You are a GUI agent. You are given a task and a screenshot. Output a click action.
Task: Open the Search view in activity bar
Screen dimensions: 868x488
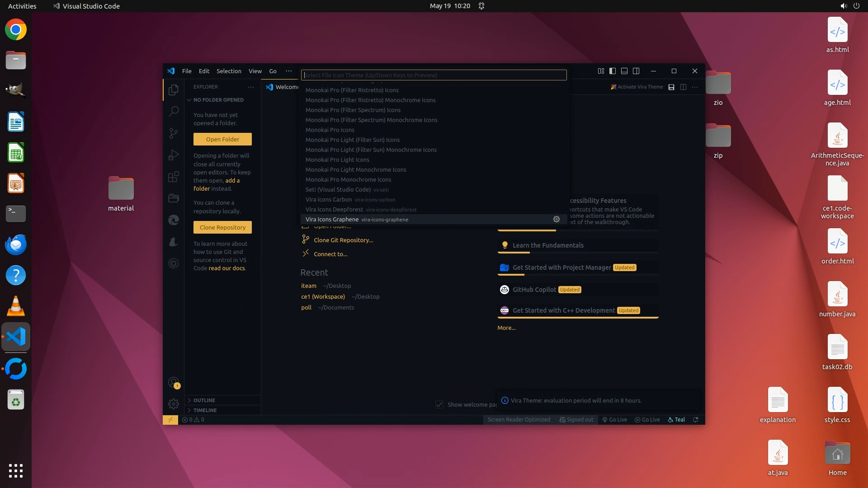174,111
